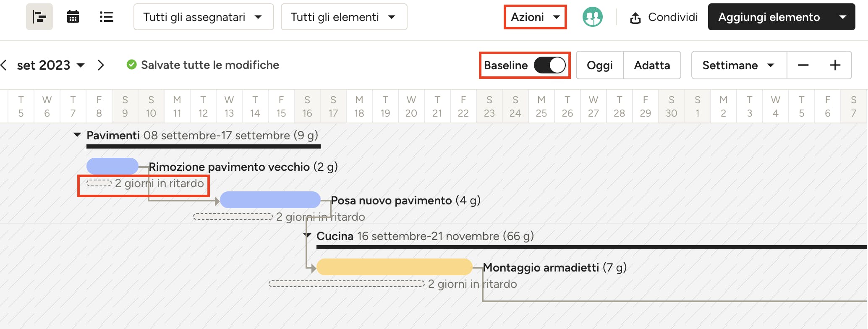Open Tutti gli assegnatari dropdown
The width and height of the screenshot is (868, 329).
tap(204, 17)
